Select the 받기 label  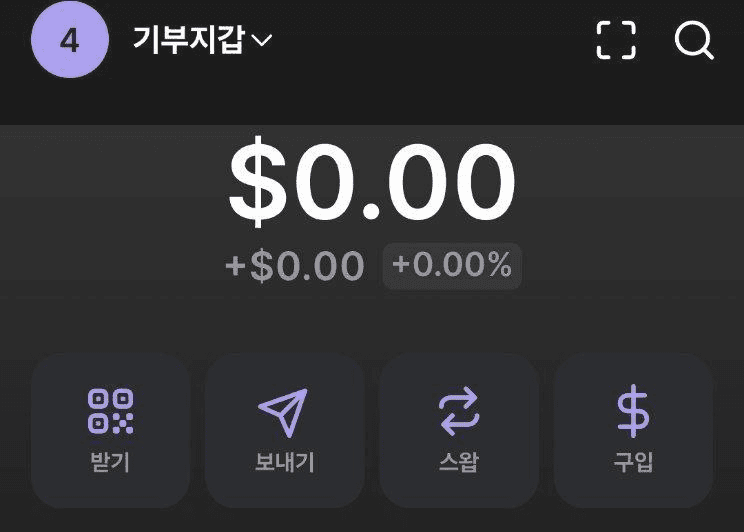click(x=110, y=462)
